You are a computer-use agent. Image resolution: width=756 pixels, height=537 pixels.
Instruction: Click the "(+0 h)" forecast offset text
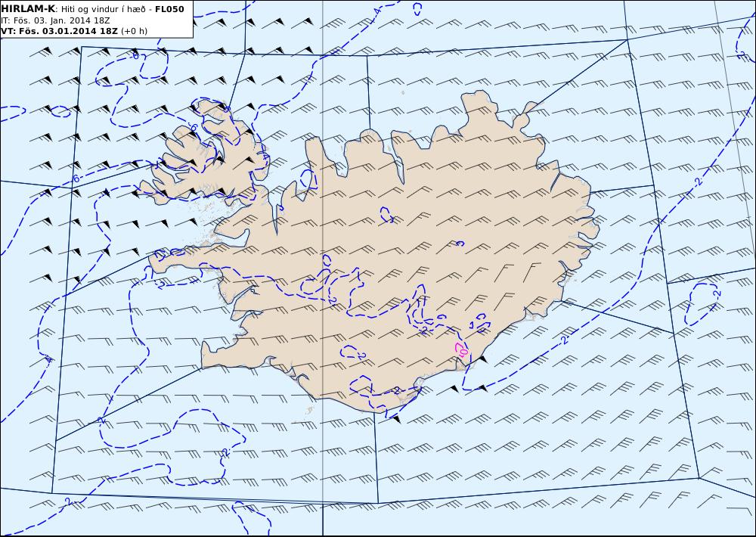(x=134, y=31)
